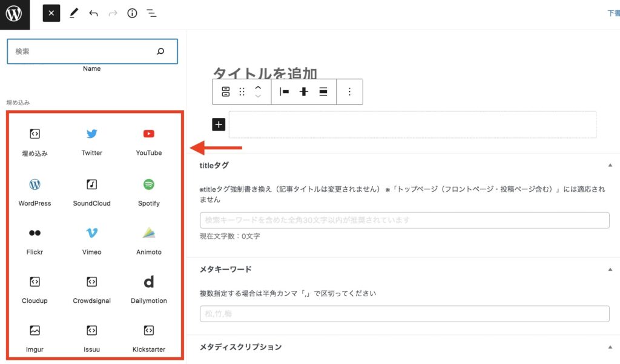Undo the last change
620x364 pixels.
point(93,13)
